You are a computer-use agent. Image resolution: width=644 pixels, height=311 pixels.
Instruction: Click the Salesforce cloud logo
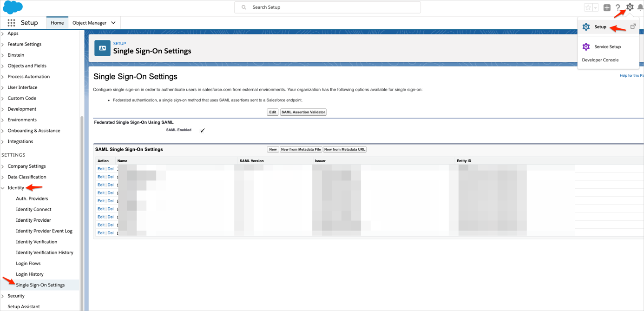point(13,7)
